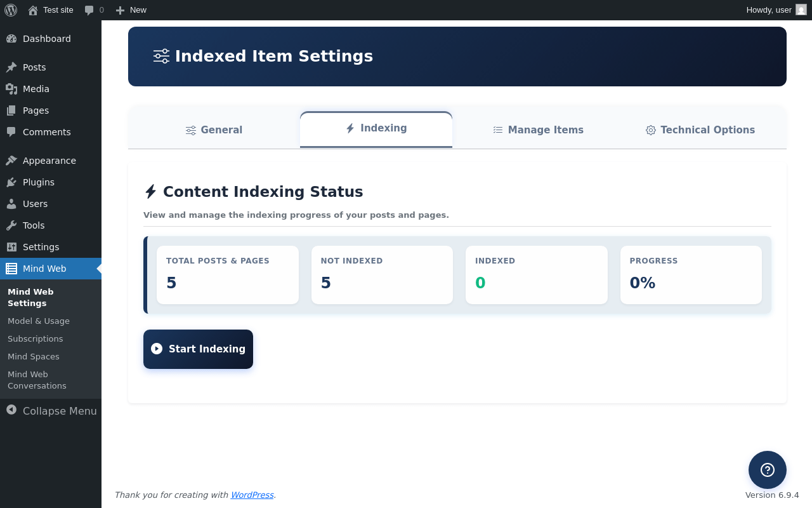
Task: Open the Model & Usage submenu
Action: [39, 321]
